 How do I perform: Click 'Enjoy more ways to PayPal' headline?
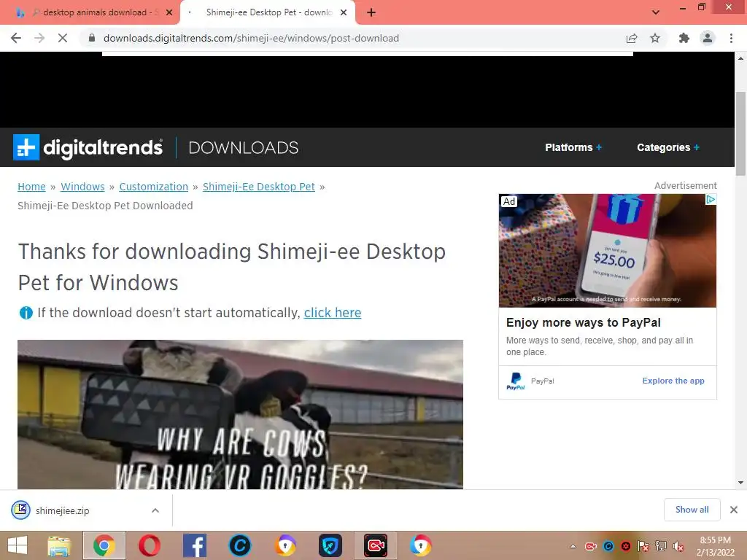[583, 322]
